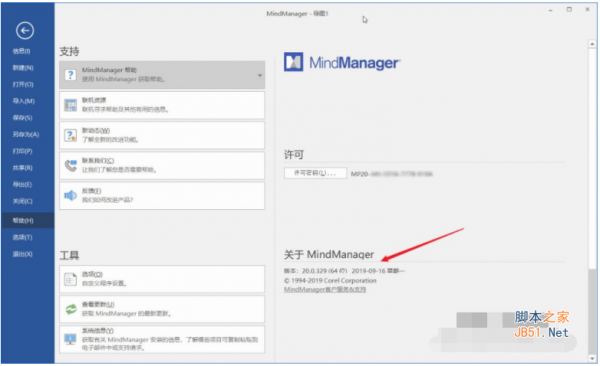Click the 系统信息(Y) monitor icon

70,339
